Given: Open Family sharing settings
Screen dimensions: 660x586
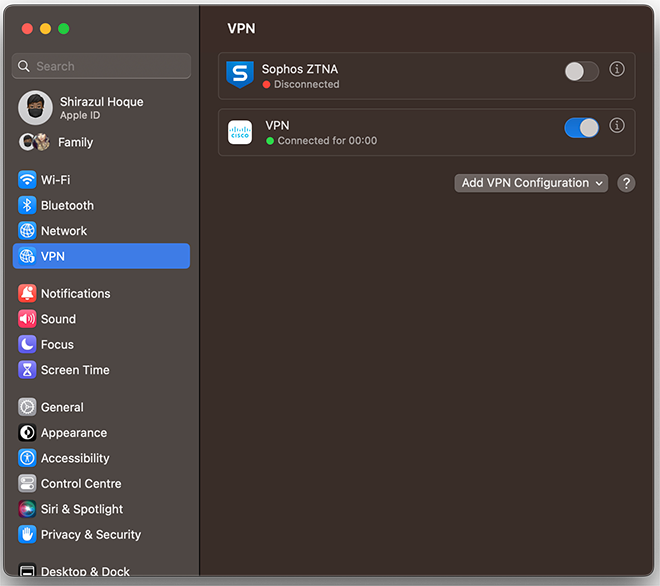Looking at the screenshot, I should point(74,142).
